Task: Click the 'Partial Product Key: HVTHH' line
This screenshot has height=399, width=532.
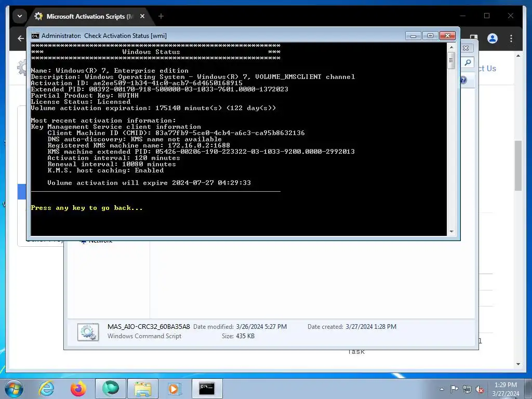Action: coord(85,96)
